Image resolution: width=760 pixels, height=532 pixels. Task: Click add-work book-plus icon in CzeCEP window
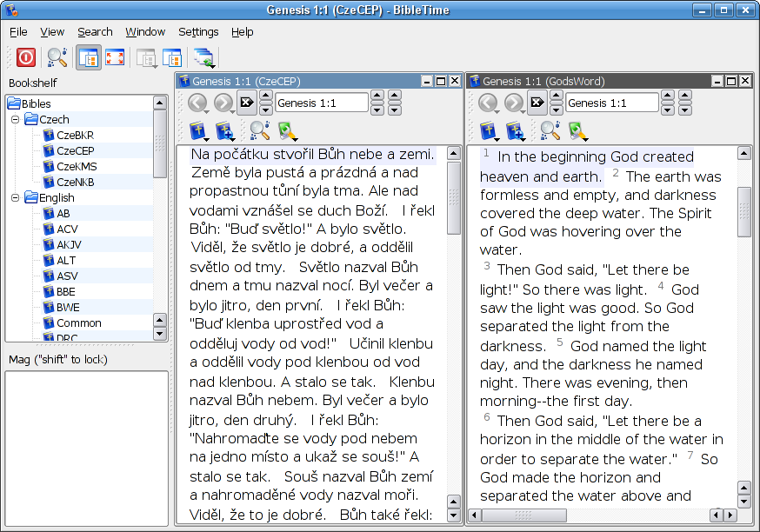pyautogui.click(x=224, y=130)
